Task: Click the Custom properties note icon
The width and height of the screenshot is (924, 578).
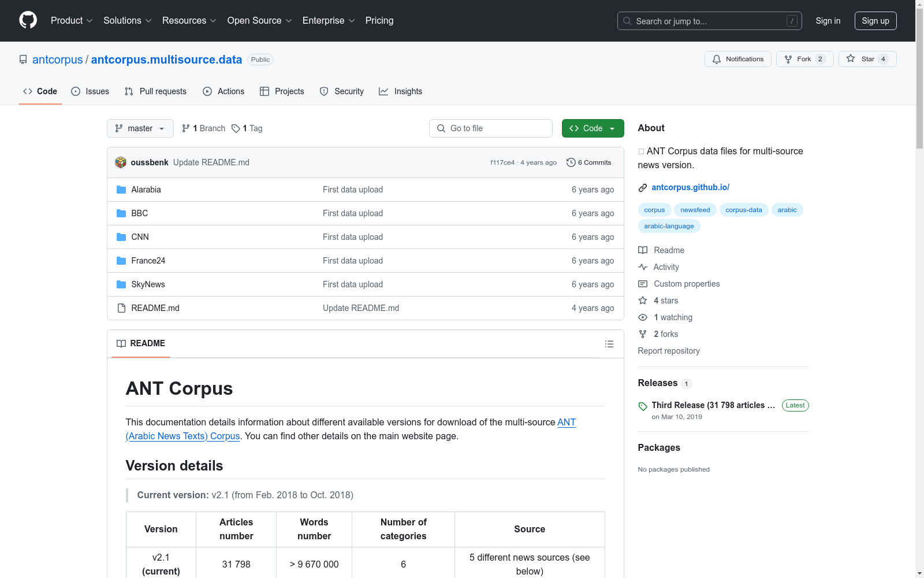Action: coord(643,284)
